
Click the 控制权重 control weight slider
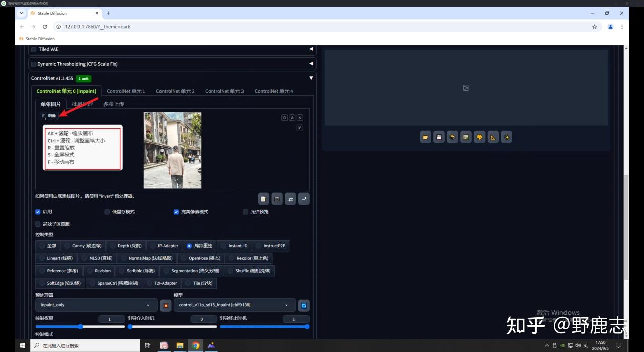point(80,327)
